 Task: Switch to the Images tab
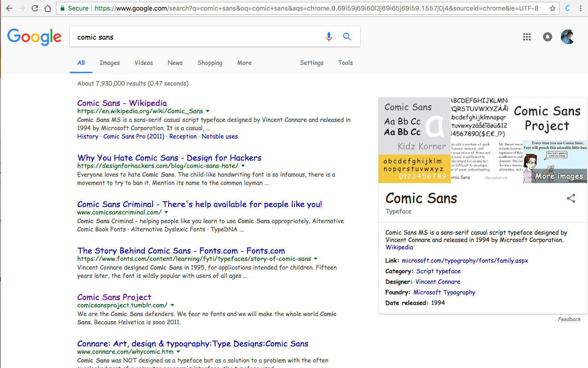pos(110,63)
